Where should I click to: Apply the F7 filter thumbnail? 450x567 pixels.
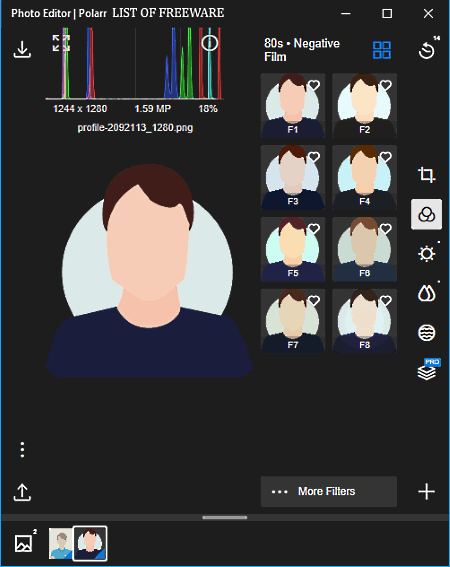[293, 321]
